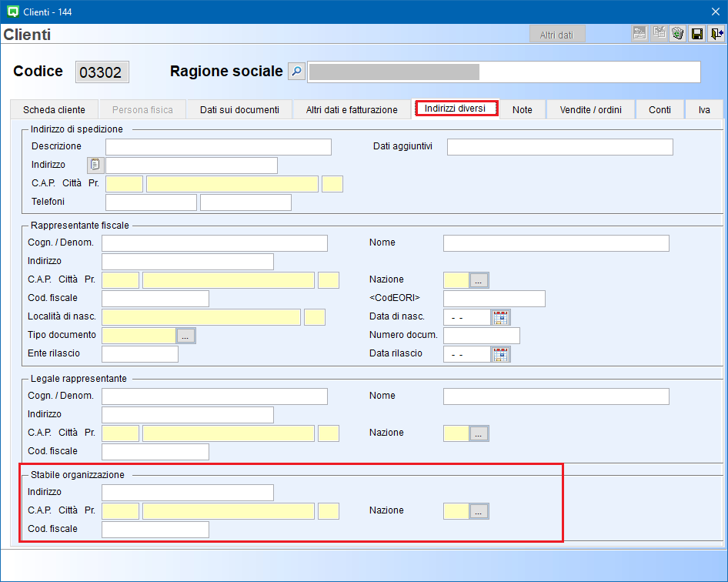Click the recycle bin delete icon
The width and height of the screenshot is (728, 582).
coord(677,34)
